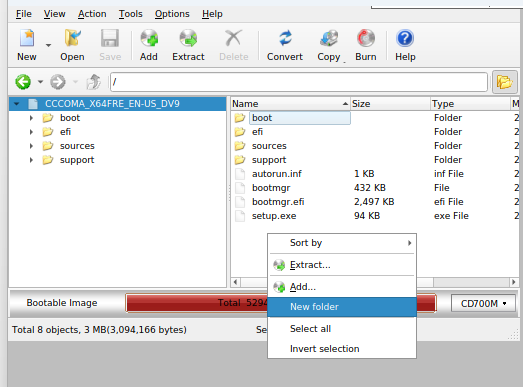
Task: Click the Copy disc toolbar icon
Action: pyautogui.click(x=329, y=38)
